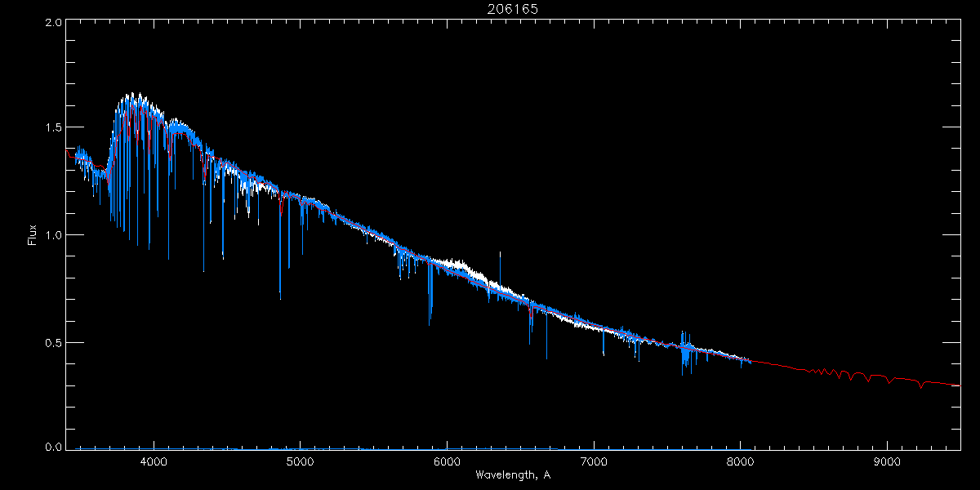Click the 2.0 flux tick label

click(x=53, y=23)
